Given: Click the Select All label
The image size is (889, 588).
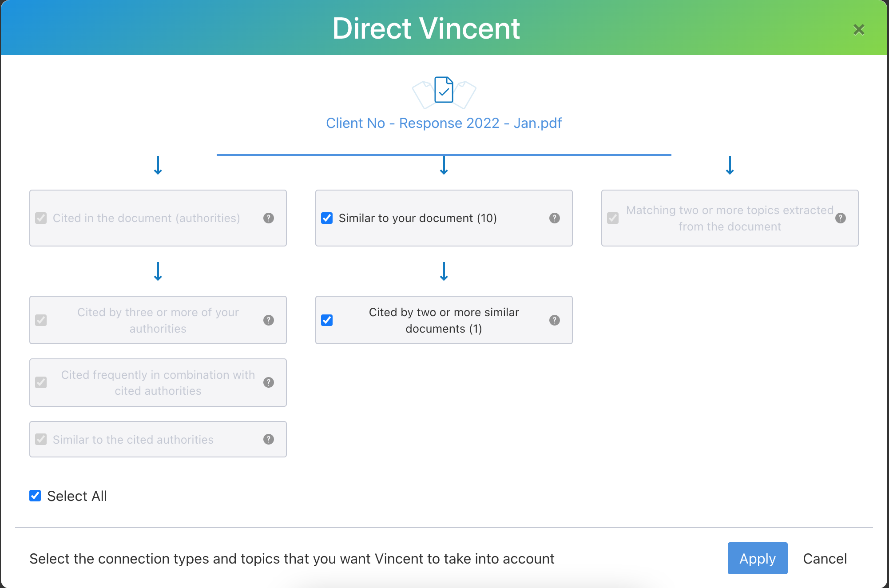Looking at the screenshot, I should pyautogui.click(x=77, y=496).
